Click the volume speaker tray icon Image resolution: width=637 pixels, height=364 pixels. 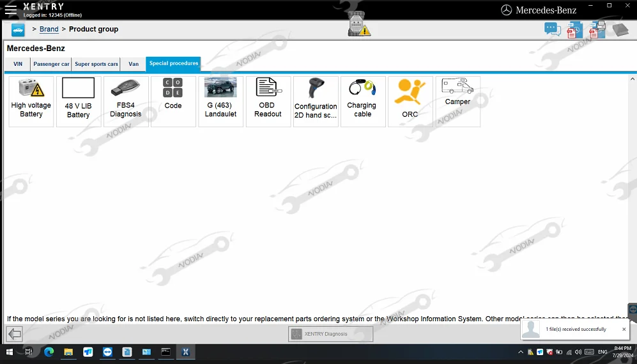578,353
